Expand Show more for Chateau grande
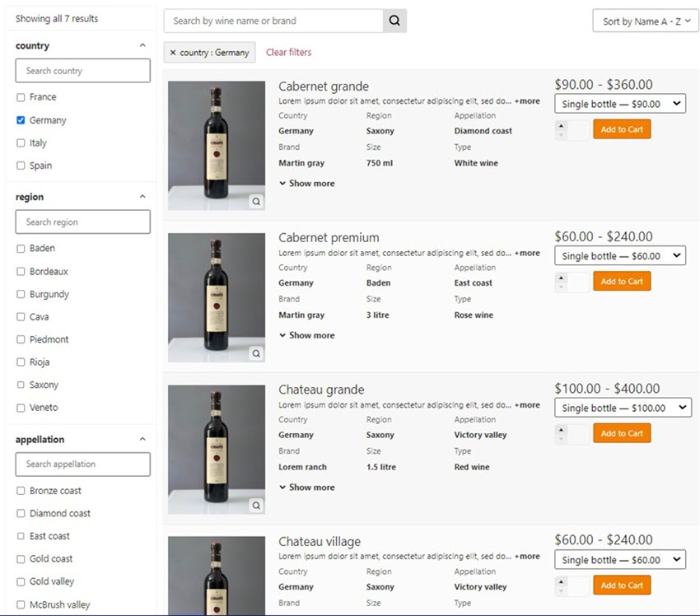The height and width of the screenshot is (616, 700). tap(307, 488)
